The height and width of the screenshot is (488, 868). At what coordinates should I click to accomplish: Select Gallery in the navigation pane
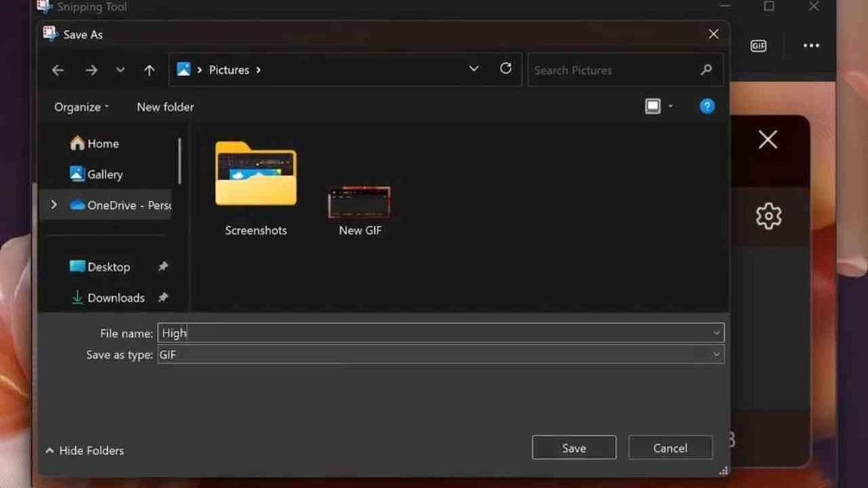click(x=103, y=174)
